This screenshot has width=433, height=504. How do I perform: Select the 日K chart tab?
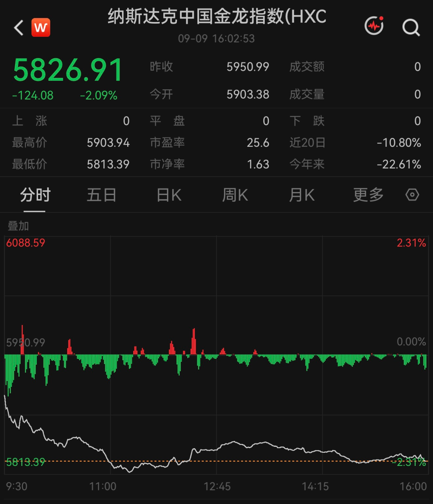pos(169,195)
